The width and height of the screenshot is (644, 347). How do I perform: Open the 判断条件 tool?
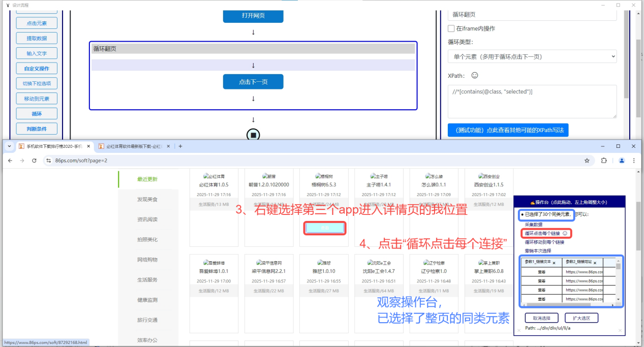(36, 129)
